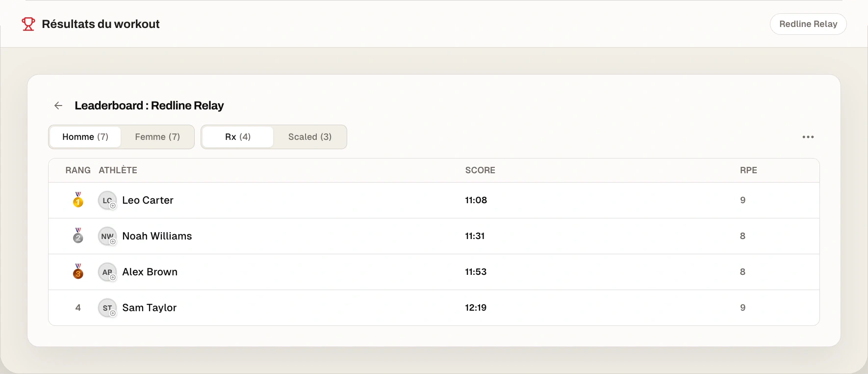Click Noah Williams' NW avatar
868x374 pixels.
tap(107, 236)
